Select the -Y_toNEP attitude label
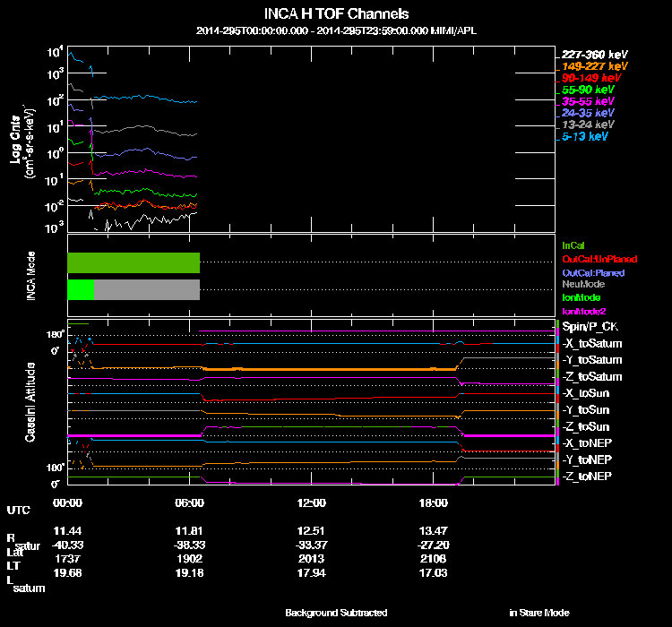This screenshot has width=672, height=627. point(587,460)
